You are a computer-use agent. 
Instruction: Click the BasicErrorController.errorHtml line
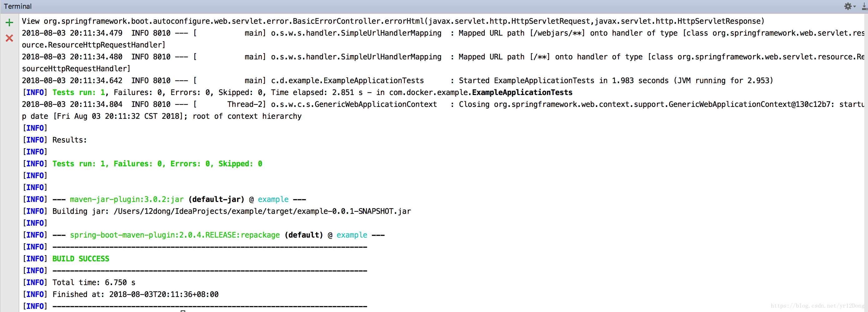[393, 21]
